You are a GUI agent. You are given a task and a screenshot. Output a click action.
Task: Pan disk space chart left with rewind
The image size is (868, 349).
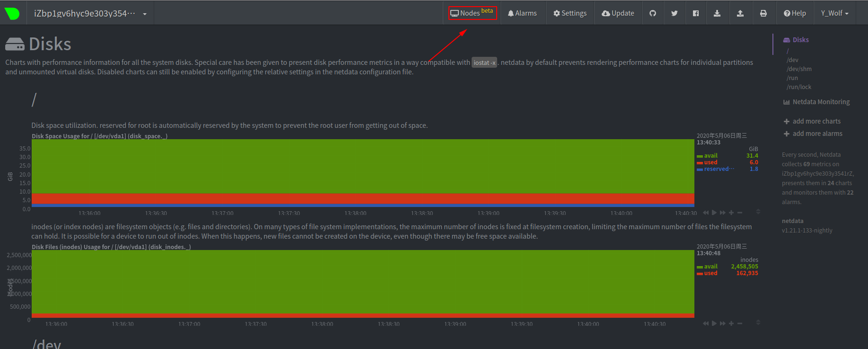coord(706,213)
